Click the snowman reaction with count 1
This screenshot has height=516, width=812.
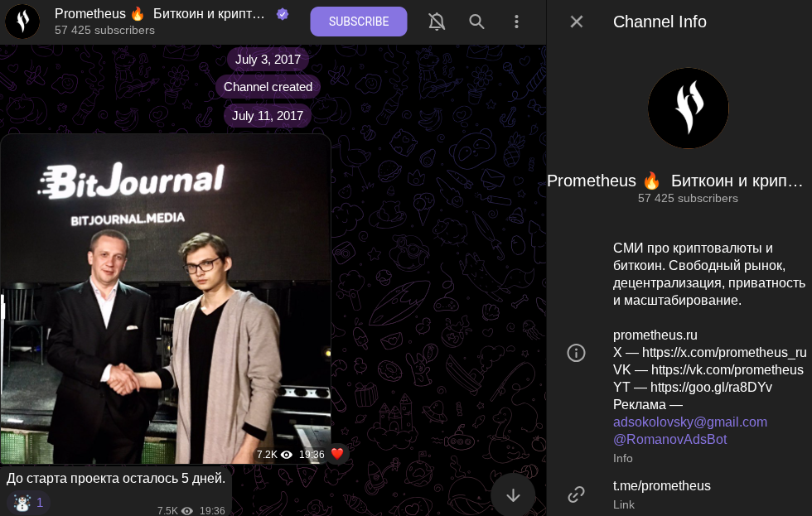tap(28, 502)
